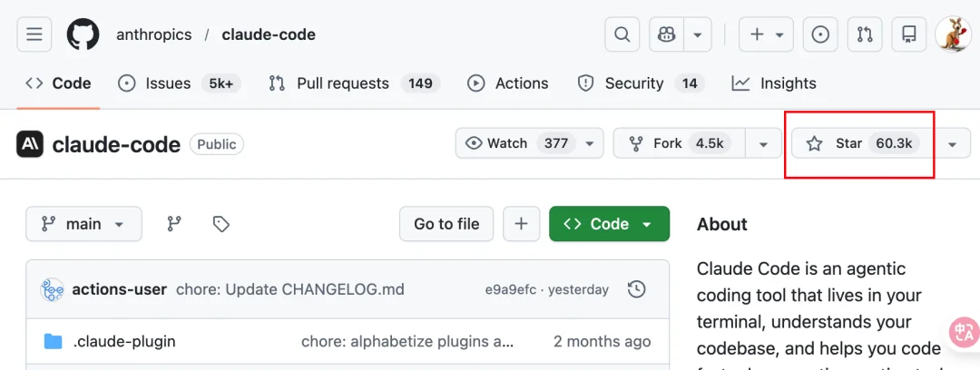Viewport: 980px width, 370px height.
Task: Expand the Fork options dropdown arrow
Action: (763, 143)
